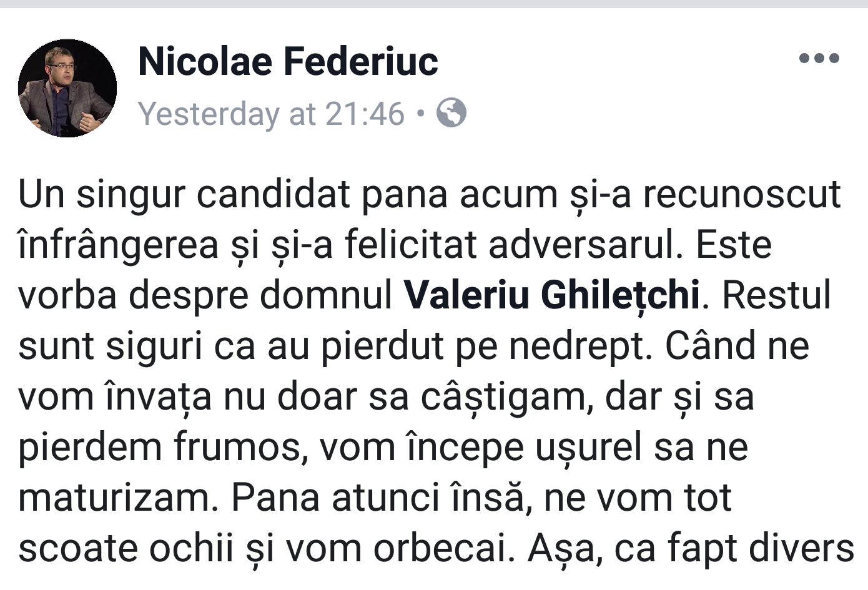
Task: Click the word 'pierdem' in the post
Action: pos(90,447)
